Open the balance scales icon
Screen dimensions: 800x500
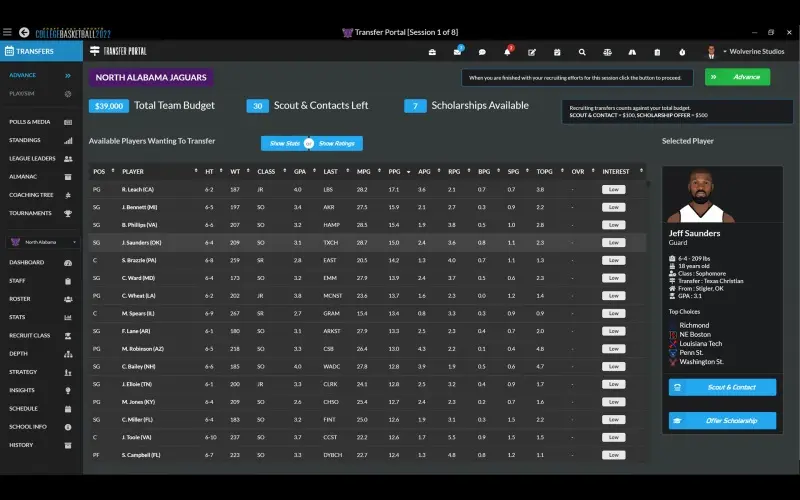607,52
